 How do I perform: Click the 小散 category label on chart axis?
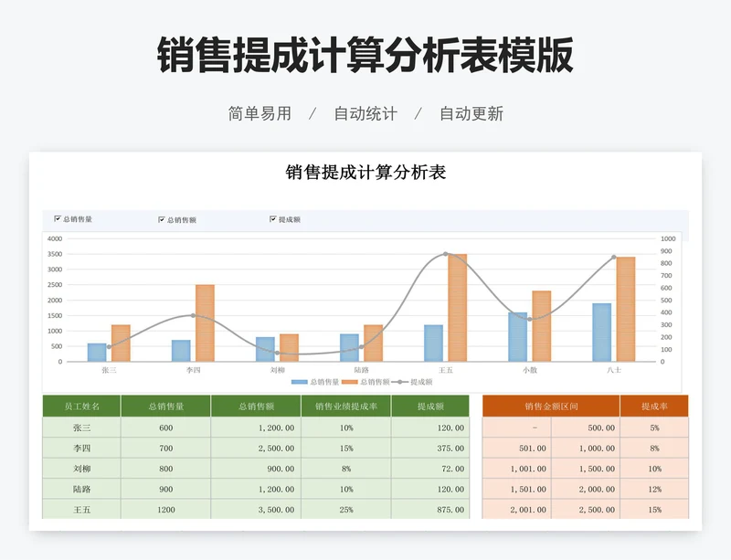click(x=530, y=370)
